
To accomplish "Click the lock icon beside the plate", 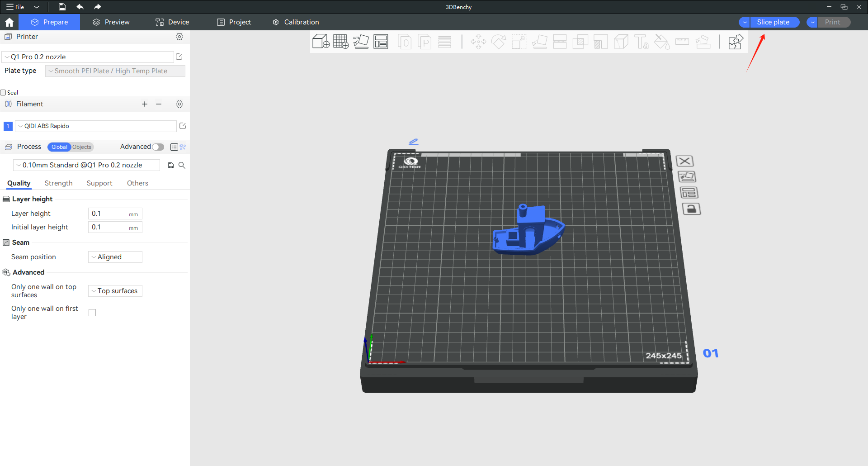I will [691, 209].
